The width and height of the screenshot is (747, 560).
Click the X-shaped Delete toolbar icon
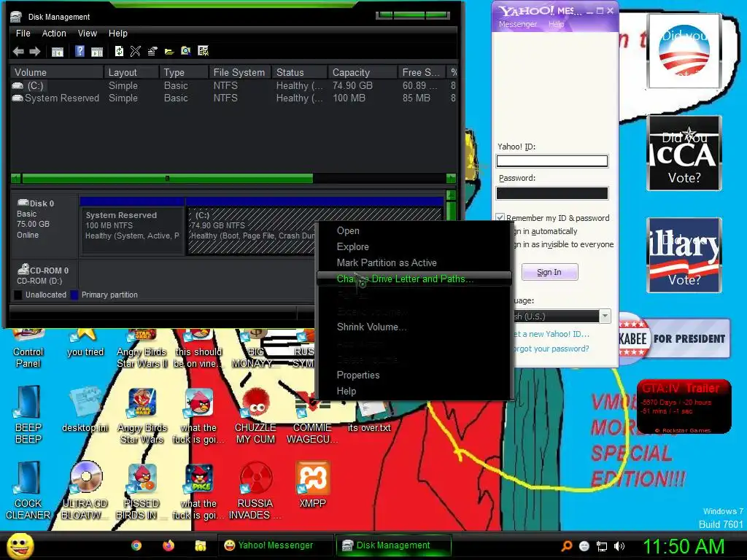pyautogui.click(x=135, y=51)
